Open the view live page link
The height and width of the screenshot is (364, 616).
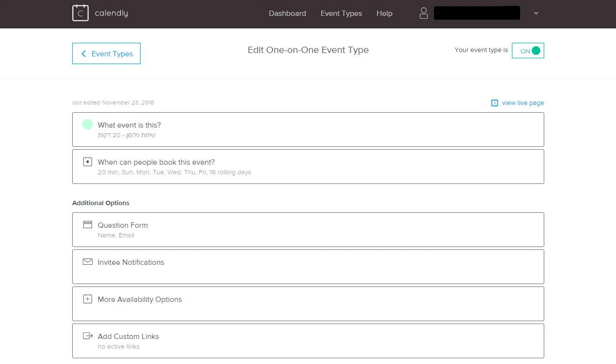523,103
